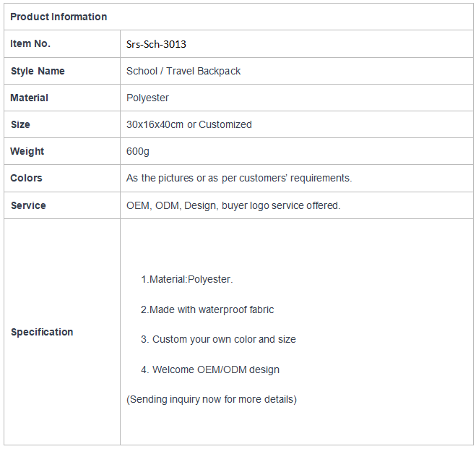Click the waterproof fabric specification line
Image resolution: width=476 pixels, height=449 pixels.
pyautogui.click(x=207, y=309)
